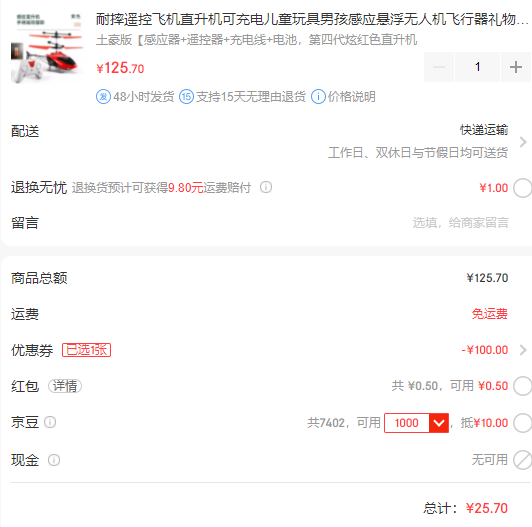
Task: Click the 15-day no-reason return badge icon
Action: 186,97
